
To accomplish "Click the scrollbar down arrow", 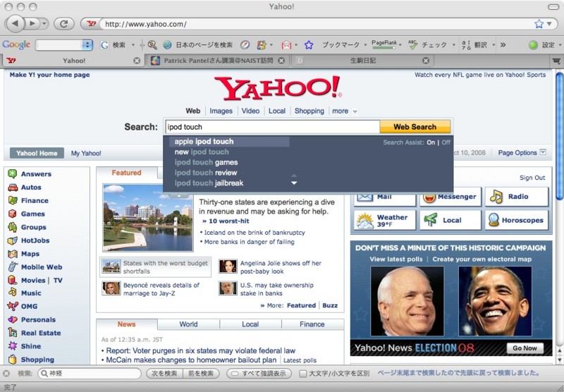I will pos(559,360).
